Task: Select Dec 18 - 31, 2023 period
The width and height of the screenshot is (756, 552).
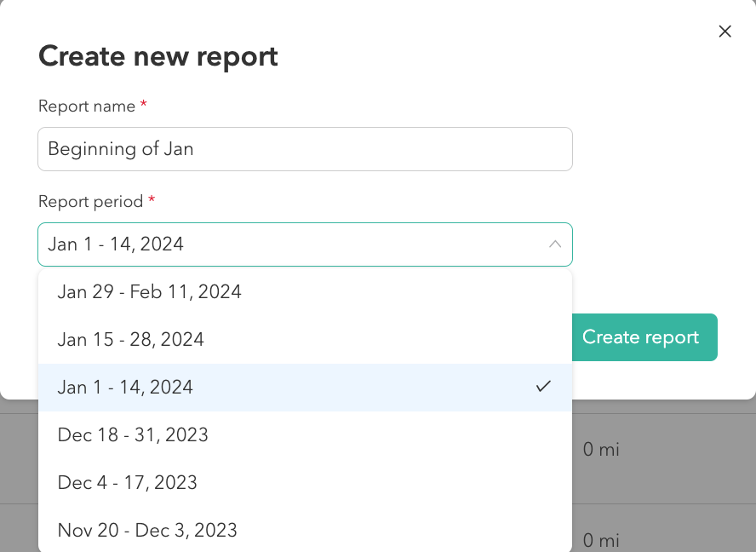Action: point(133,435)
